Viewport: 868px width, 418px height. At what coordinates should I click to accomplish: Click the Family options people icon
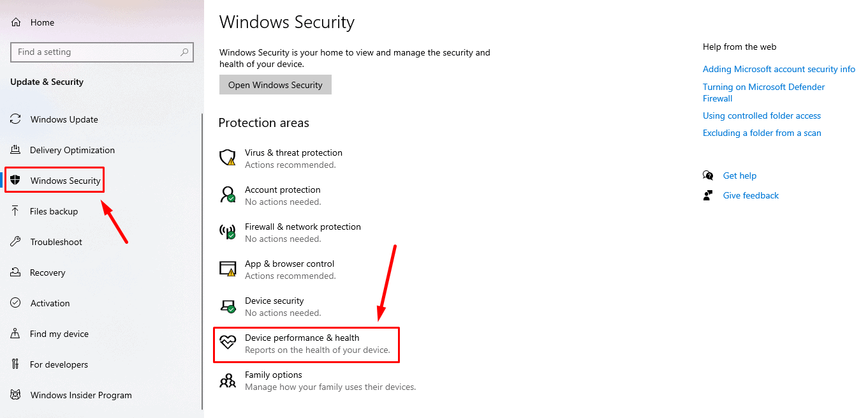[228, 380]
